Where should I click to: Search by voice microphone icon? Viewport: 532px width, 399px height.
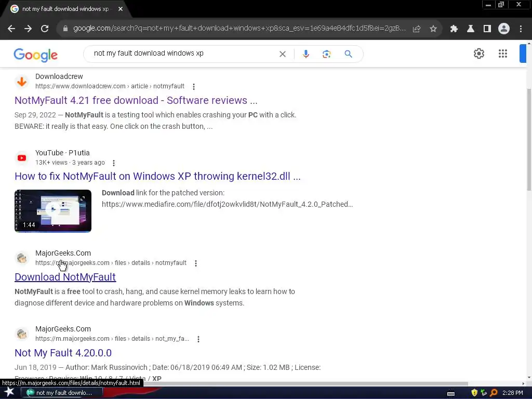coord(305,54)
